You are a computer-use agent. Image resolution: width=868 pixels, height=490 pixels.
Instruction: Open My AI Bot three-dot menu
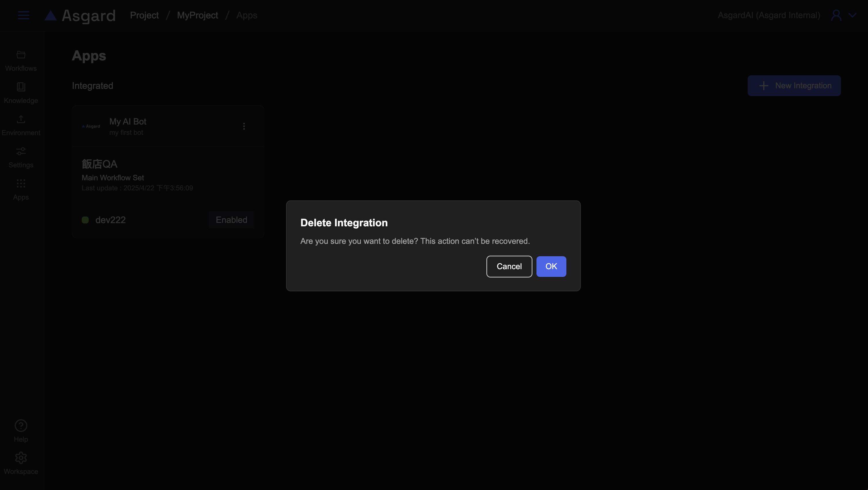pos(244,126)
